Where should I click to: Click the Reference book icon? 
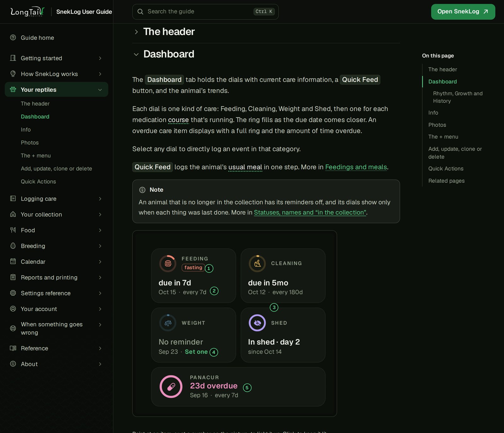tap(13, 348)
